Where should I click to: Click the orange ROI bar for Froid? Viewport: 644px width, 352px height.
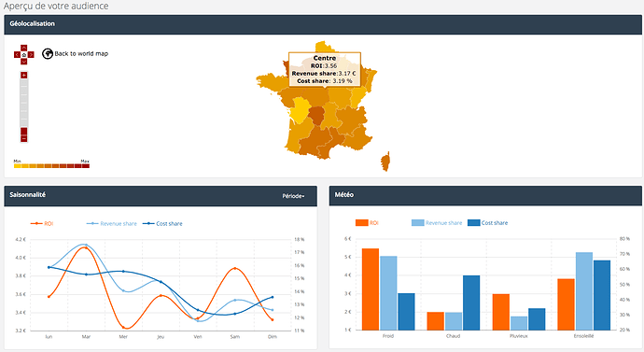coord(371,289)
